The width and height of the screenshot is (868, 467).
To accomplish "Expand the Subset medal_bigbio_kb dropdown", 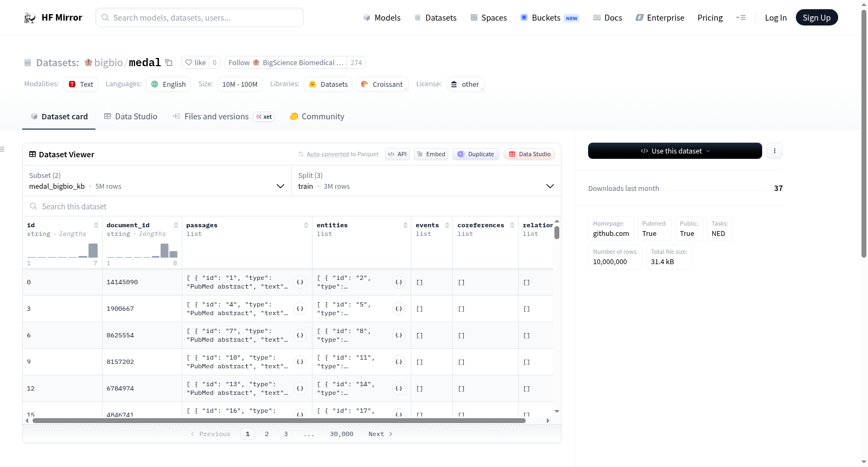I will click(157, 181).
